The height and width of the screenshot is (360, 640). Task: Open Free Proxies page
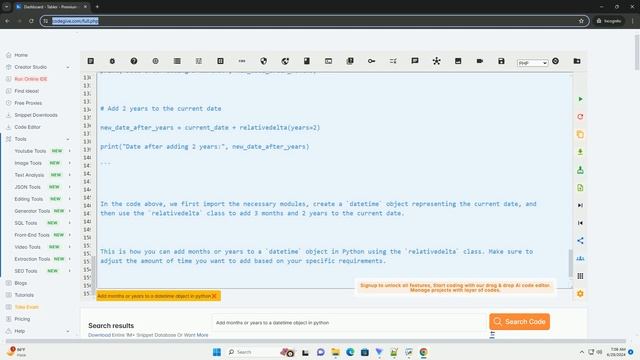[x=28, y=103]
